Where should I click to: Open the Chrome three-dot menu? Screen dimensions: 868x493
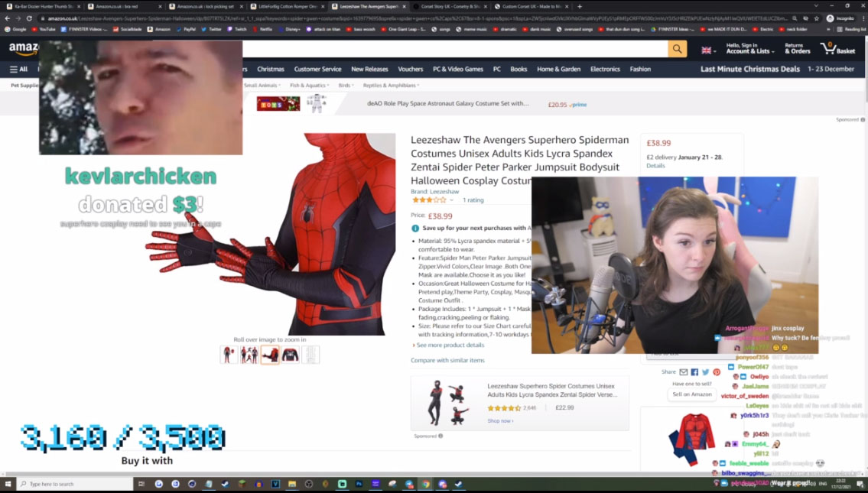coord(863,18)
